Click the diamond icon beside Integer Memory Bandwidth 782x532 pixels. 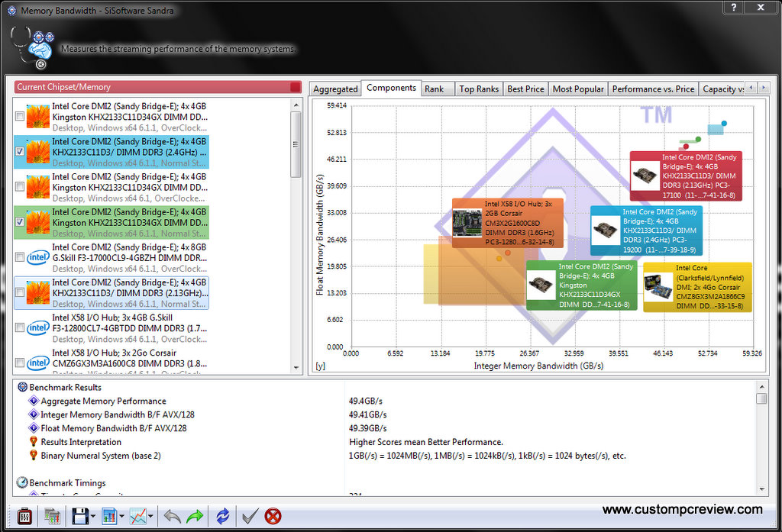click(34, 414)
